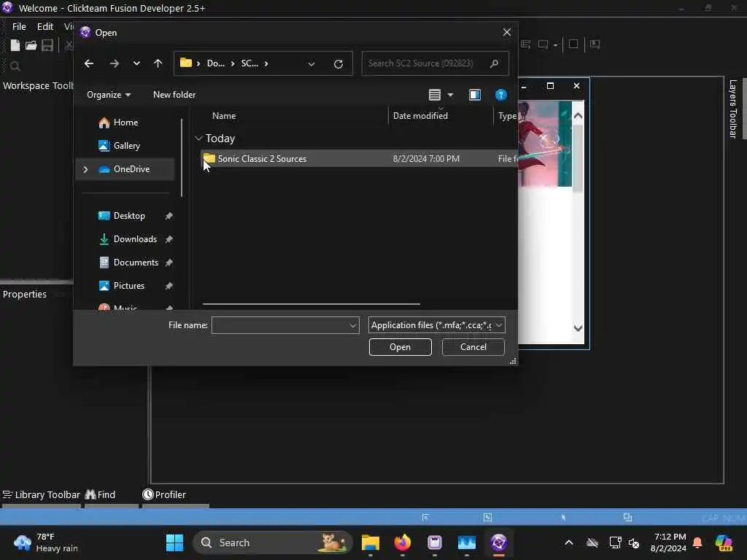Image resolution: width=747 pixels, height=560 pixels.
Task: Refresh the current folder listing
Action: (x=338, y=64)
